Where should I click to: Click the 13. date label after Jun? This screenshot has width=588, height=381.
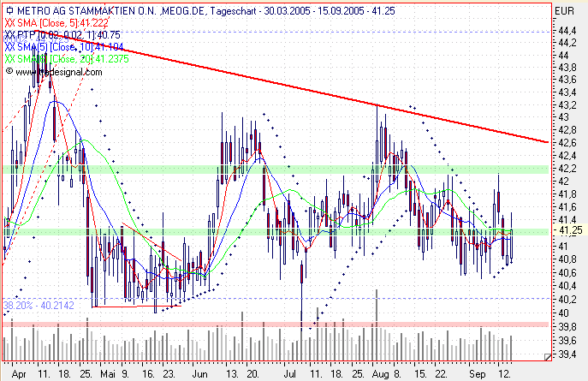(232, 374)
